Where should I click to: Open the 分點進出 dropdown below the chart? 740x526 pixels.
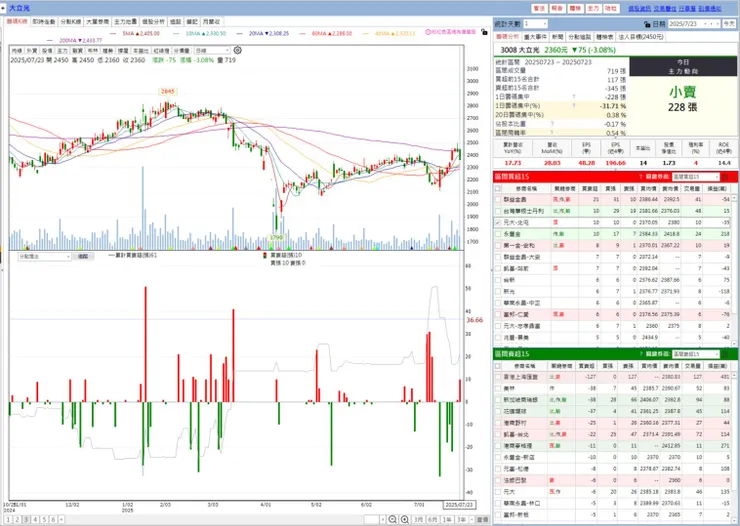[44, 257]
